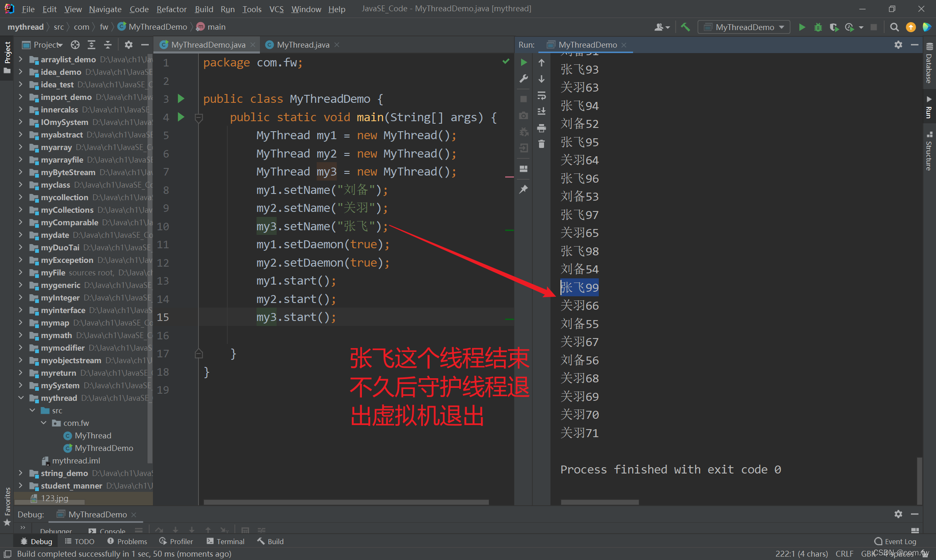Toggle pin tab in Run panel

[524, 189]
